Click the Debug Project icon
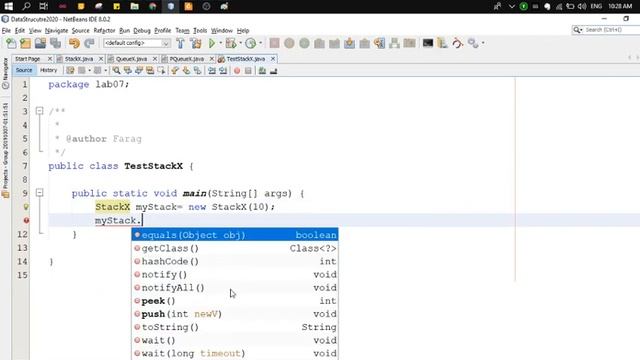 coord(231,43)
